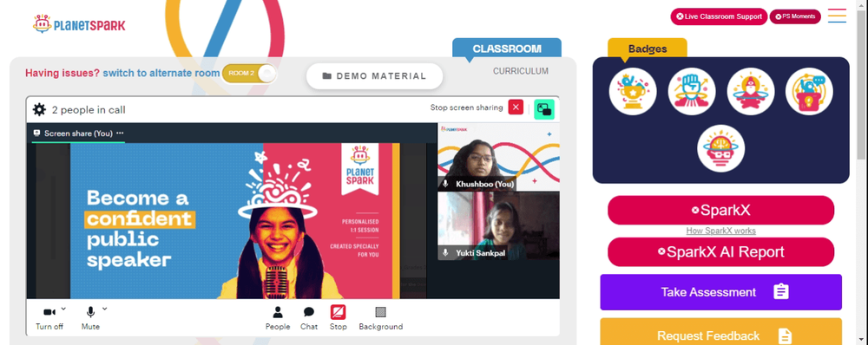Click the trophy badge icon
868x345 pixels.
click(x=633, y=92)
